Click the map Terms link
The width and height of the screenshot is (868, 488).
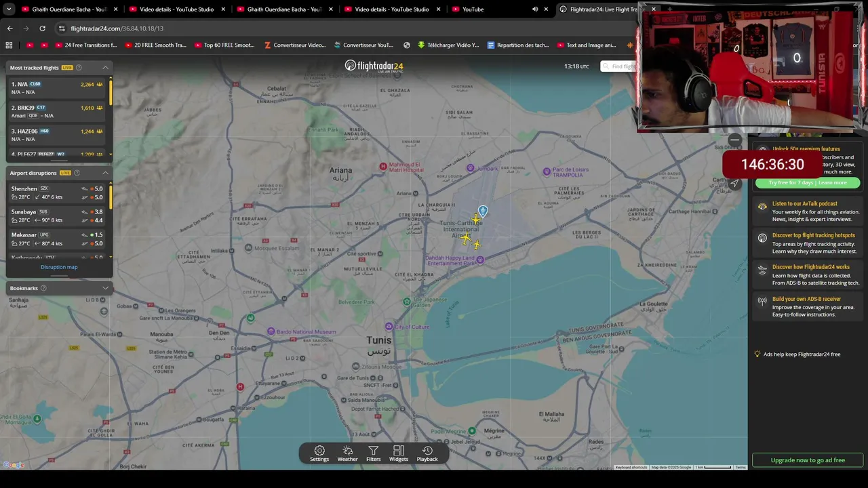tap(741, 467)
